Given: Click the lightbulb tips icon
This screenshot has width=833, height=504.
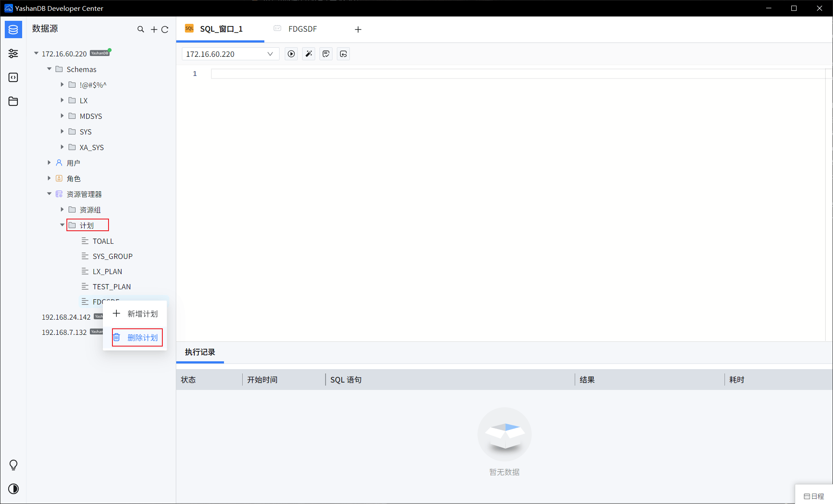Looking at the screenshot, I should click(x=13, y=465).
